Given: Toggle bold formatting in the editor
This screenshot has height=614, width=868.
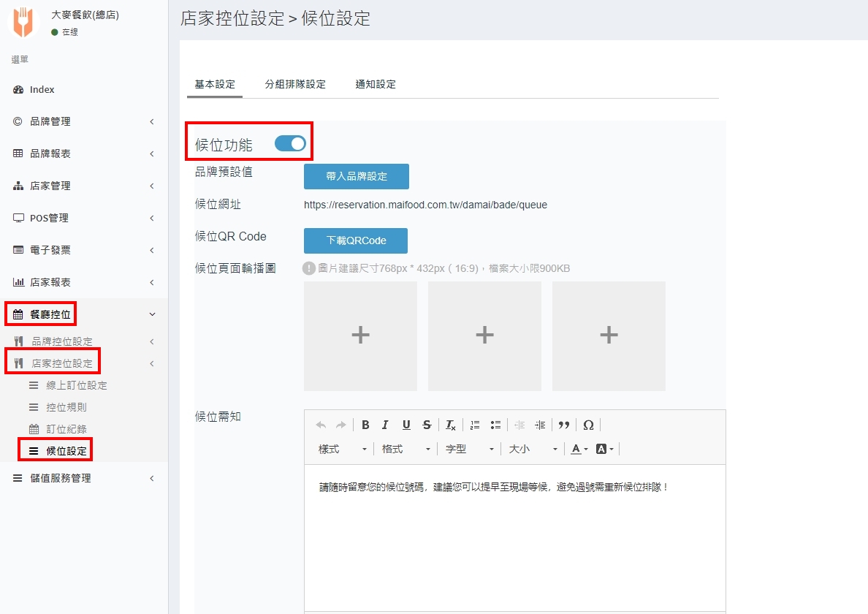Looking at the screenshot, I should coord(365,425).
